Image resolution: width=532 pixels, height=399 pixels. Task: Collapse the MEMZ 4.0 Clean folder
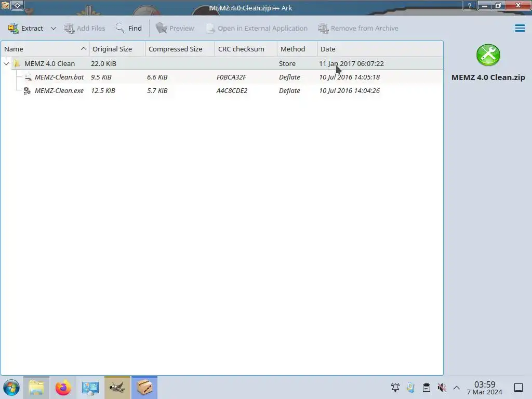point(6,63)
